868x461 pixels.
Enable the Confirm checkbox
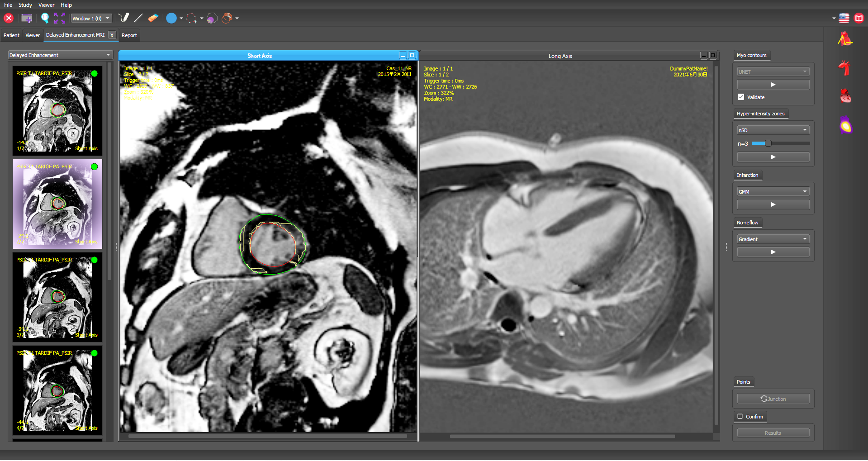point(740,416)
